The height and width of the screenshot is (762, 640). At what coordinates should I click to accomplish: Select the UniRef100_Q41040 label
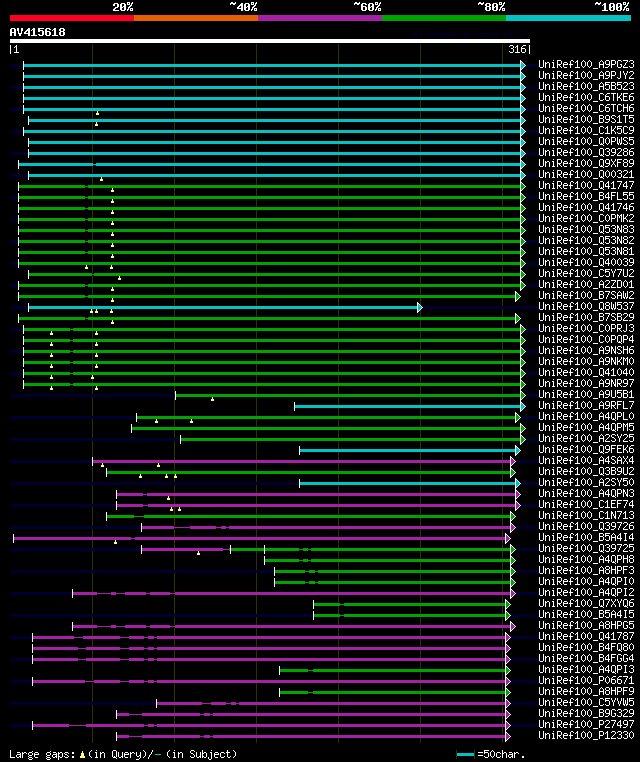586,372
